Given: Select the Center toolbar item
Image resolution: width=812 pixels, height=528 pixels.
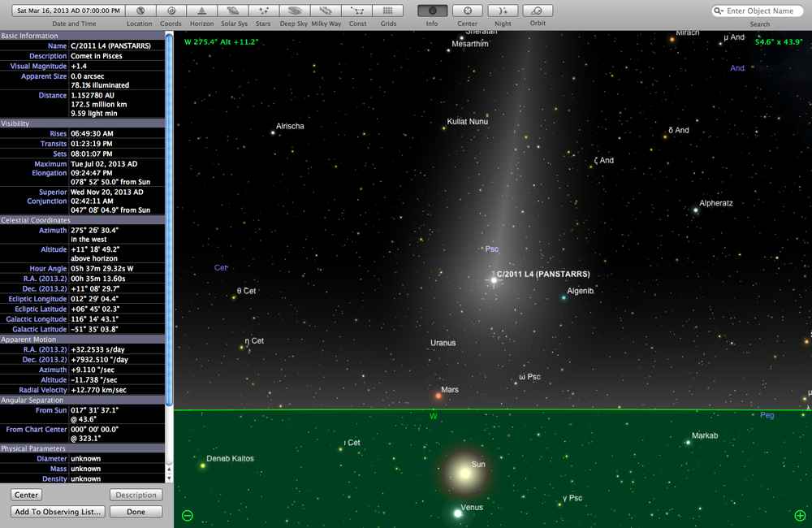Looking at the screenshot, I should click(468, 11).
